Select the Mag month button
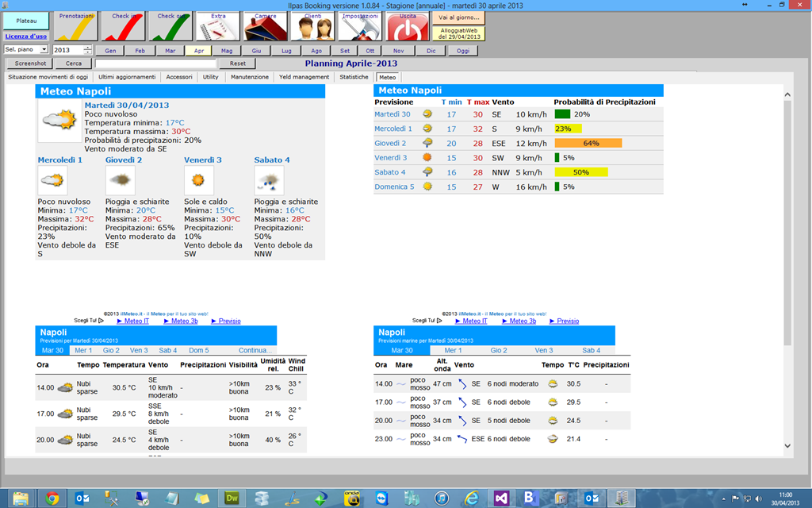Viewport: 812px width, 508px height. [227, 51]
